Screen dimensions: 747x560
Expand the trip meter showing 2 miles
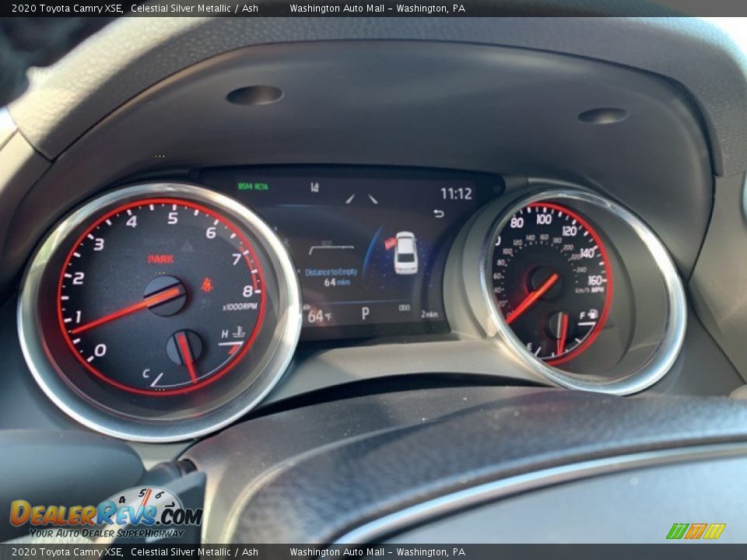coord(429,313)
